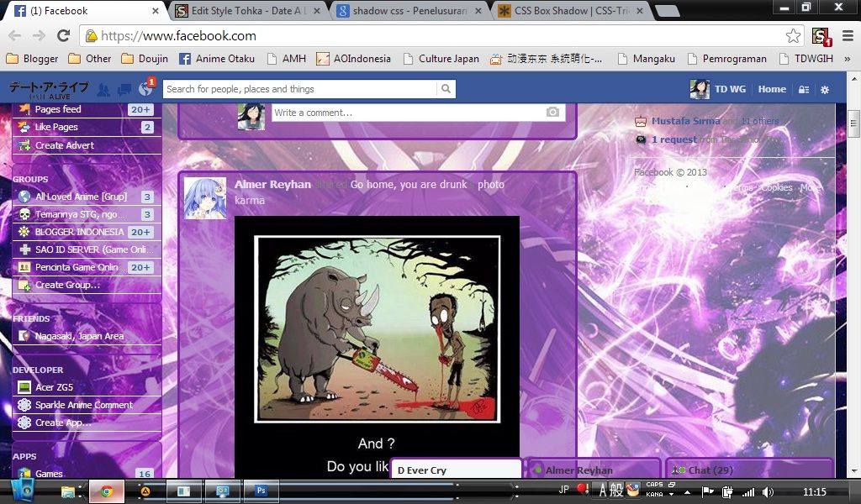This screenshot has width=861, height=504.
Task: Open Sparkle Anime Comment app
Action: click(87, 405)
